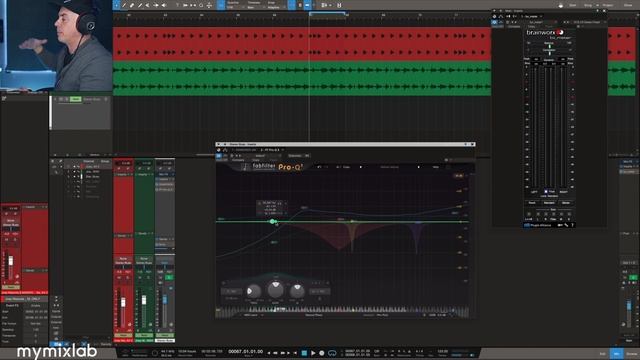Image resolution: width=640 pixels, height=360 pixels.
Task: Open the Start page from top right
Action: [573, 5]
